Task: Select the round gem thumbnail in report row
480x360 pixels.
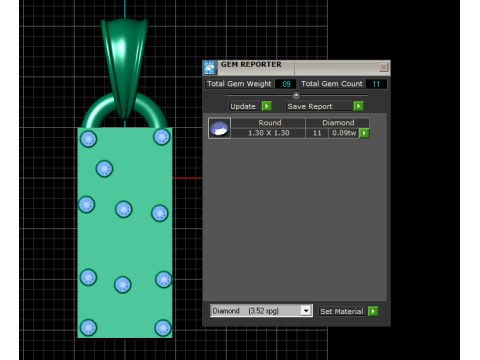Action: tap(219, 128)
